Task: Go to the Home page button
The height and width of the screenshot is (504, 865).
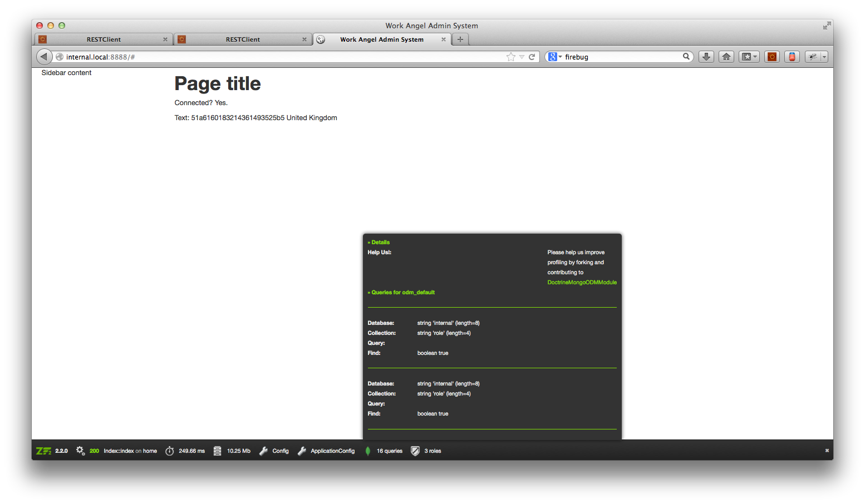Action: (726, 57)
